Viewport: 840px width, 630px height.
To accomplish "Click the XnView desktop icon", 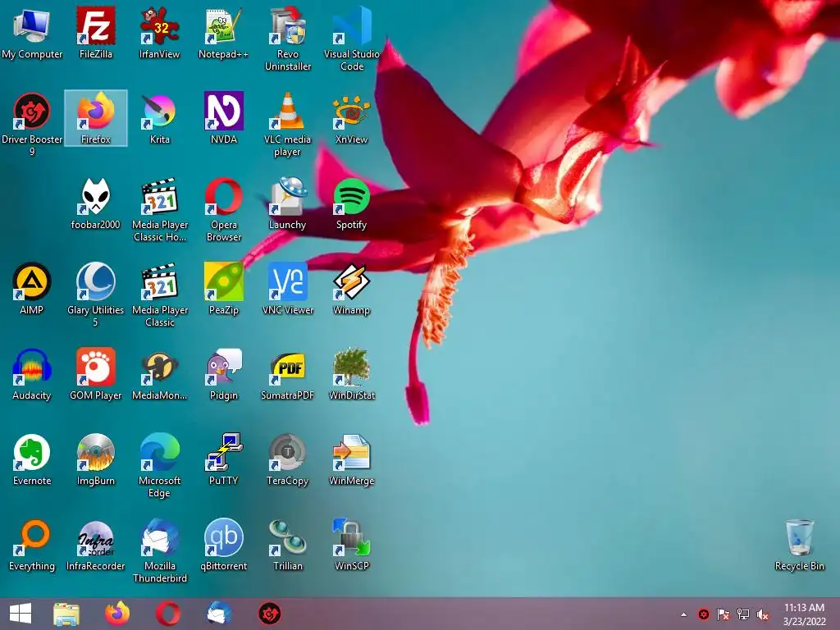I will [x=351, y=118].
